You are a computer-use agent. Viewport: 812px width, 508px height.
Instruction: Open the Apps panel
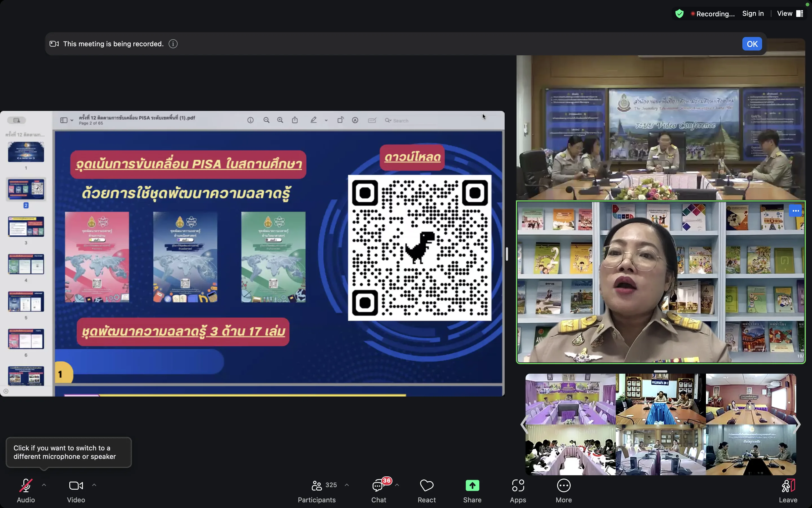tap(518, 491)
